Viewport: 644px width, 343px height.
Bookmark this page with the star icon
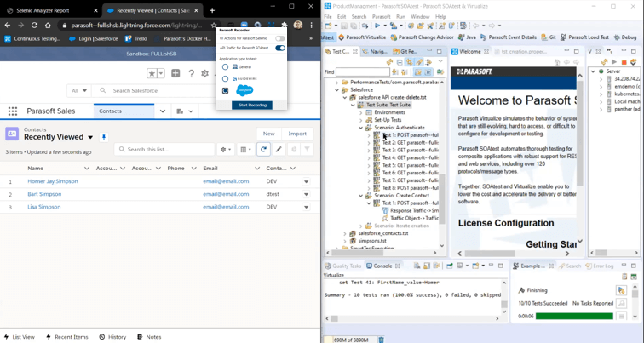214,26
